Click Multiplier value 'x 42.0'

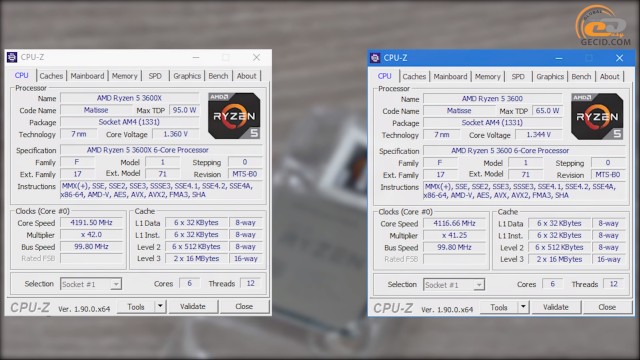click(x=91, y=235)
